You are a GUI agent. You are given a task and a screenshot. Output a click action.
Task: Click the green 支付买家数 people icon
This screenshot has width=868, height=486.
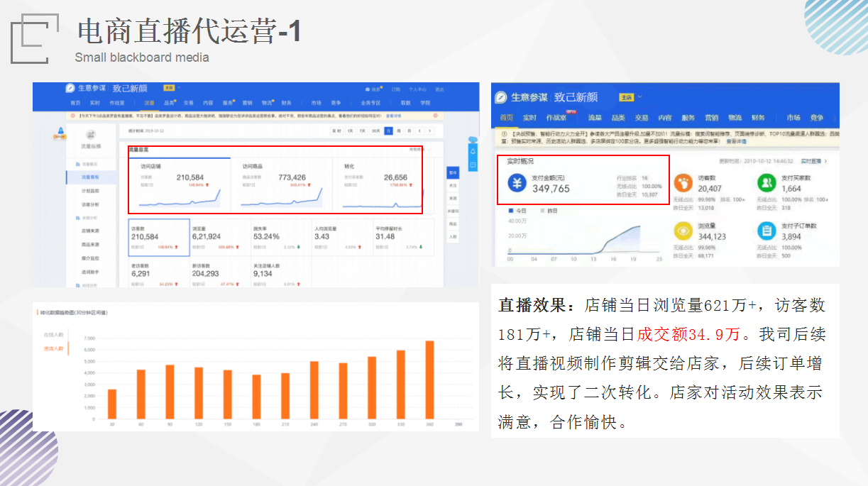767,183
